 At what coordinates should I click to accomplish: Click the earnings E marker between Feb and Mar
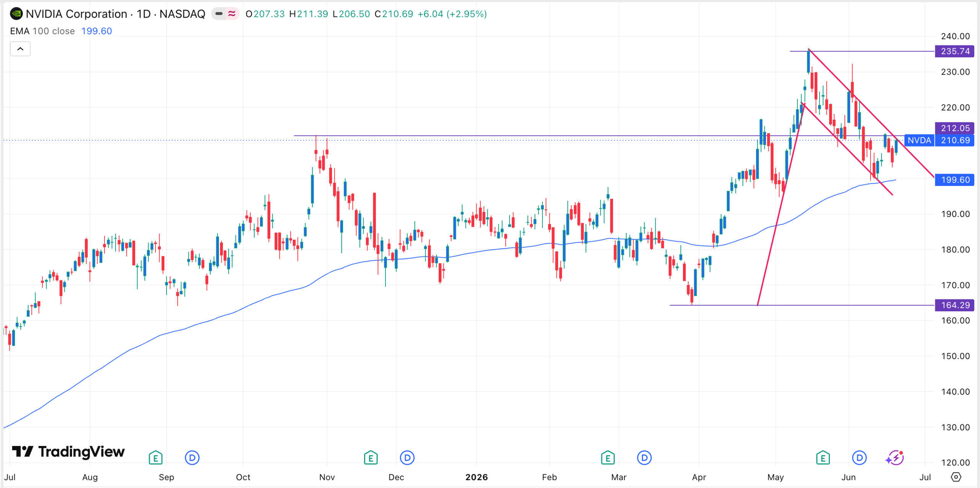608,458
